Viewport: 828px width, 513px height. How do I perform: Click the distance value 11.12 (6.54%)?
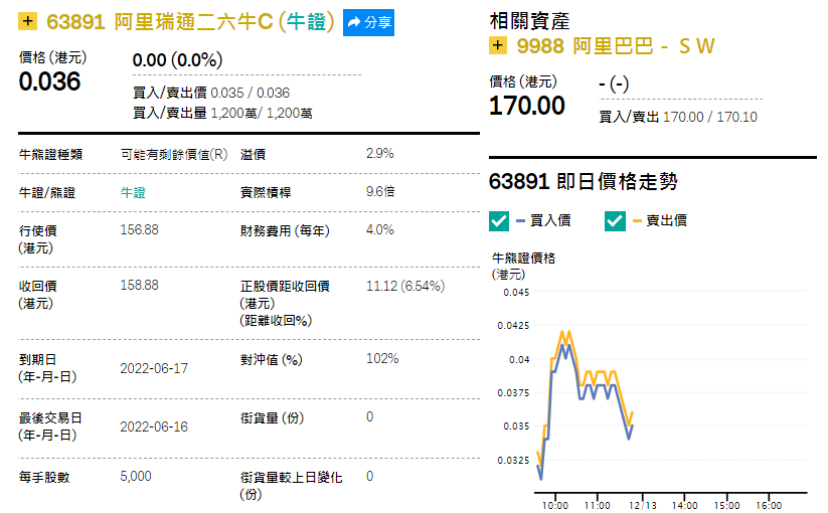tap(405, 286)
